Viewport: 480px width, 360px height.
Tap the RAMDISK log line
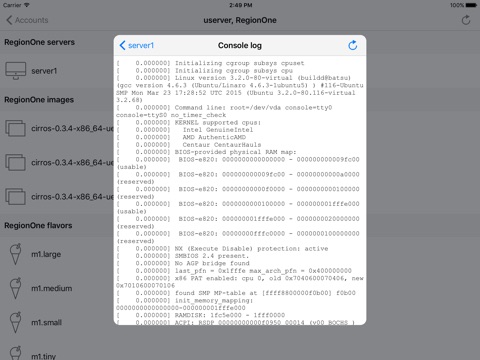[201, 315]
